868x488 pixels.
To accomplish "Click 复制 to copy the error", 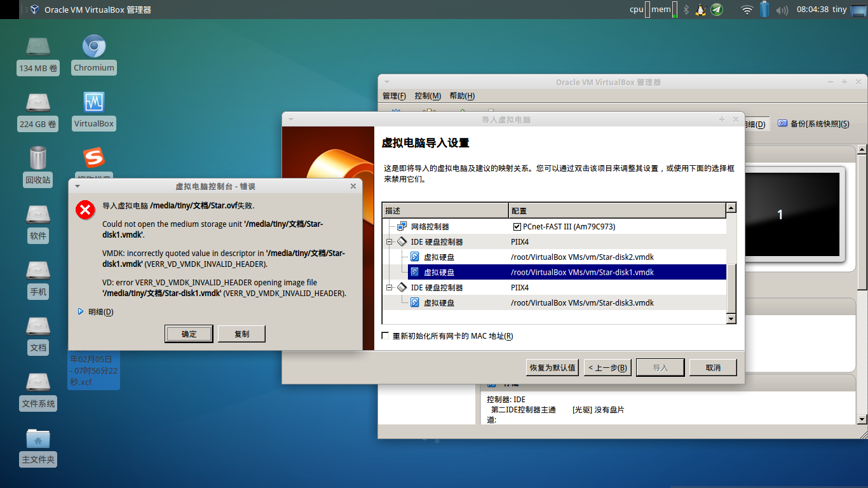I will pos(241,334).
